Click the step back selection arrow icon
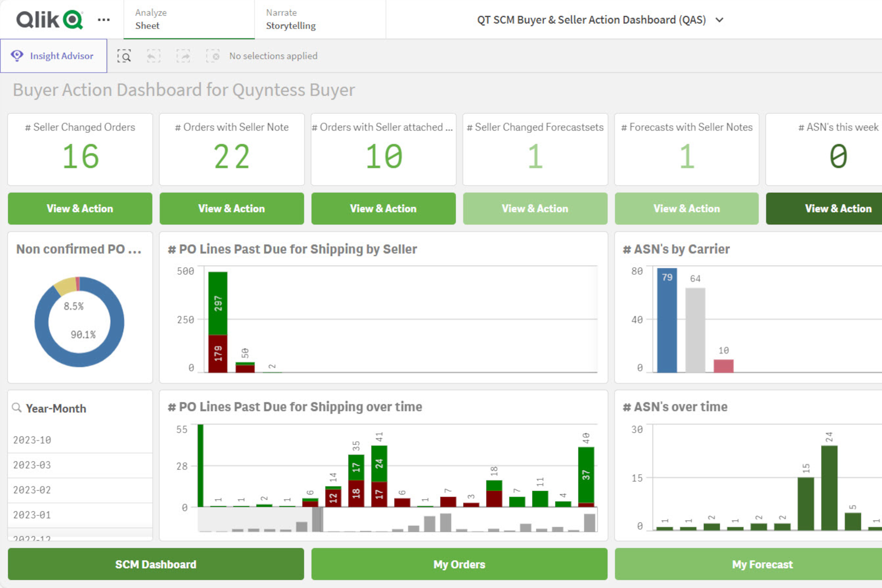The width and height of the screenshot is (882, 588). coord(153,56)
